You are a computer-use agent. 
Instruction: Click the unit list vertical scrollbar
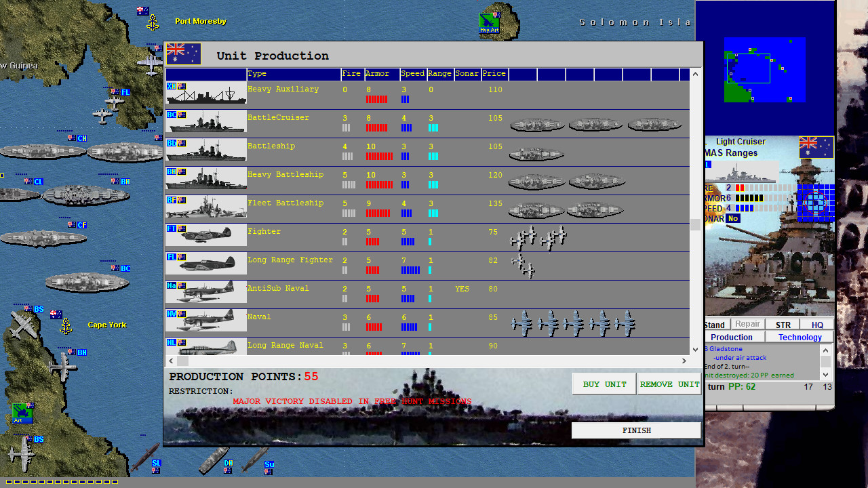click(x=694, y=226)
